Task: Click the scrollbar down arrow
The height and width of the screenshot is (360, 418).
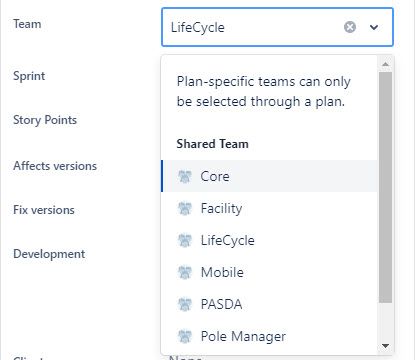Action: point(385,346)
